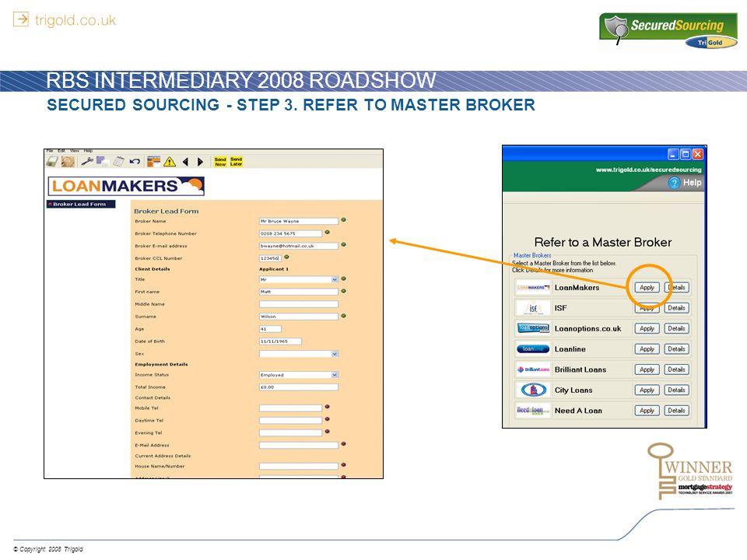Click the yellow warning triangle icon

click(170, 162)
